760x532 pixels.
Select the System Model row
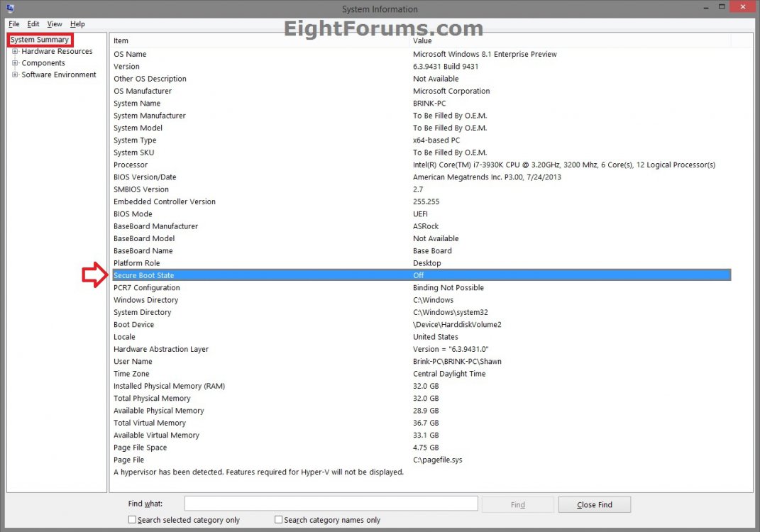(422, 128)
